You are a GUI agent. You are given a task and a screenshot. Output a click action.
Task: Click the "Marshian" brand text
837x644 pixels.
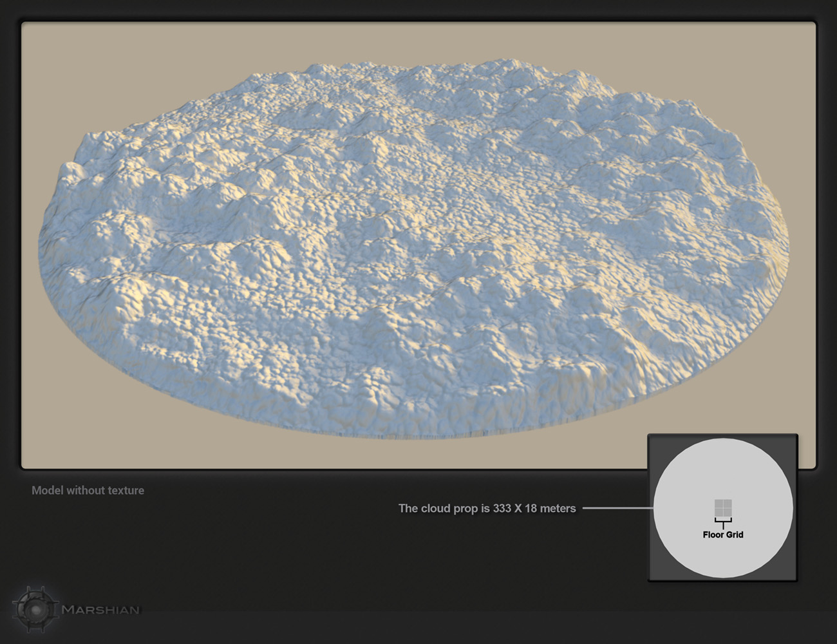point(100,610)
